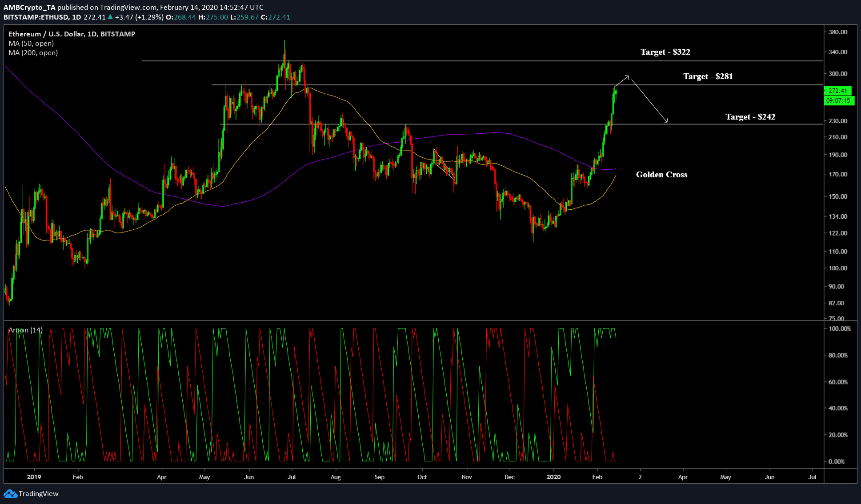Image resolution: width=861 pixels, height=504 pixels.
Task: Click the '2019' time axis label
Action: (x=34, y=477)
